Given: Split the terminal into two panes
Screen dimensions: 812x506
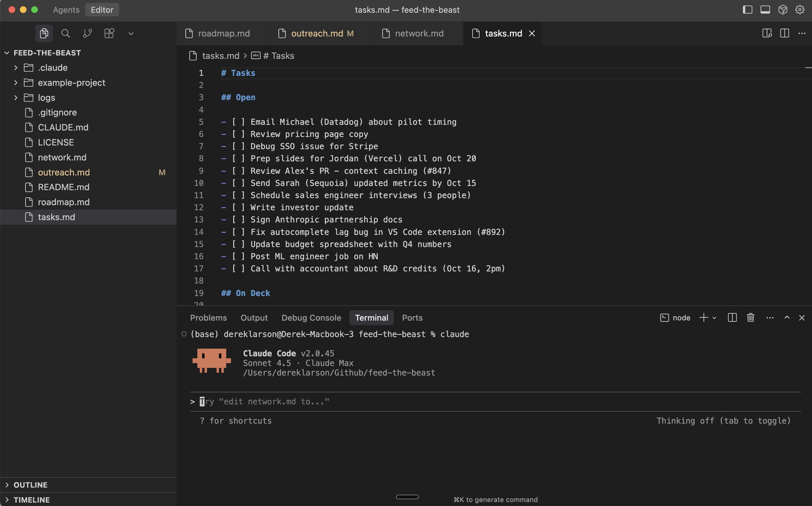Looking at the screenshot, I should coord(732,318).
